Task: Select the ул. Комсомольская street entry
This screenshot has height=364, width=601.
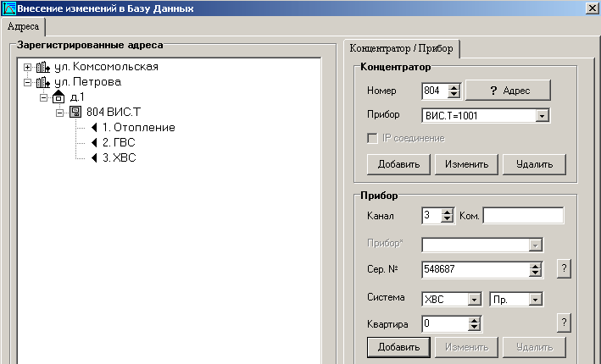Action: pos(106,67)
